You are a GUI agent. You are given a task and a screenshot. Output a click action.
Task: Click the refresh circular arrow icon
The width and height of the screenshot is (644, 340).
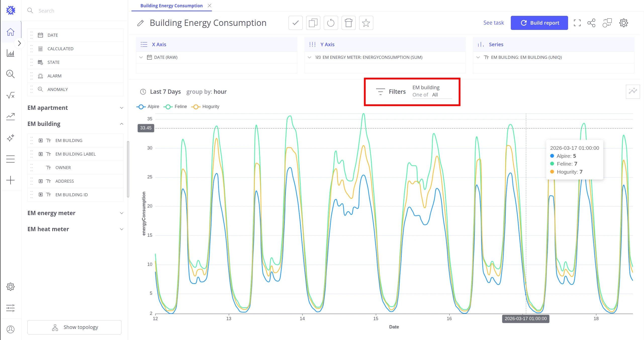click(x=331, y=23)
